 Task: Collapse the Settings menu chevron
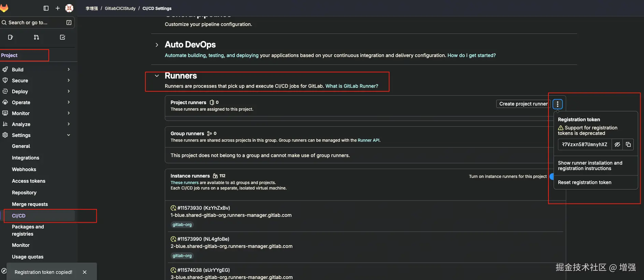point(69,135)
